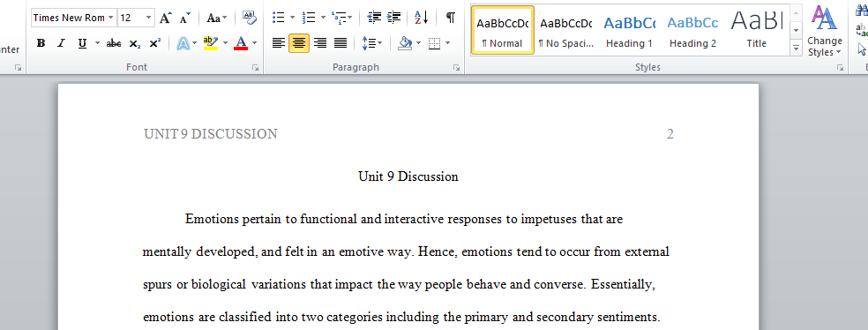868x330 pixels.
Task: Select the Title style
Action: click(756, 31)
